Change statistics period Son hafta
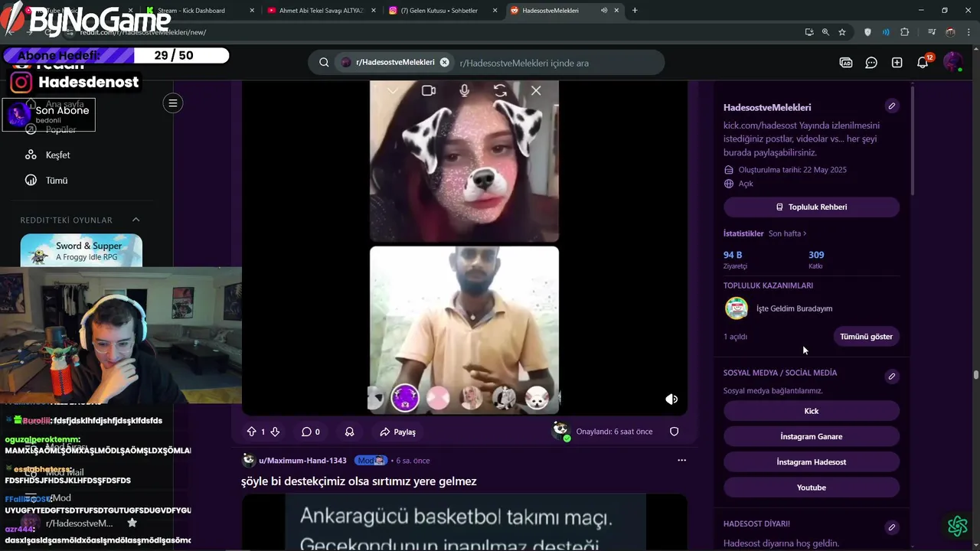 click(787, 233)
